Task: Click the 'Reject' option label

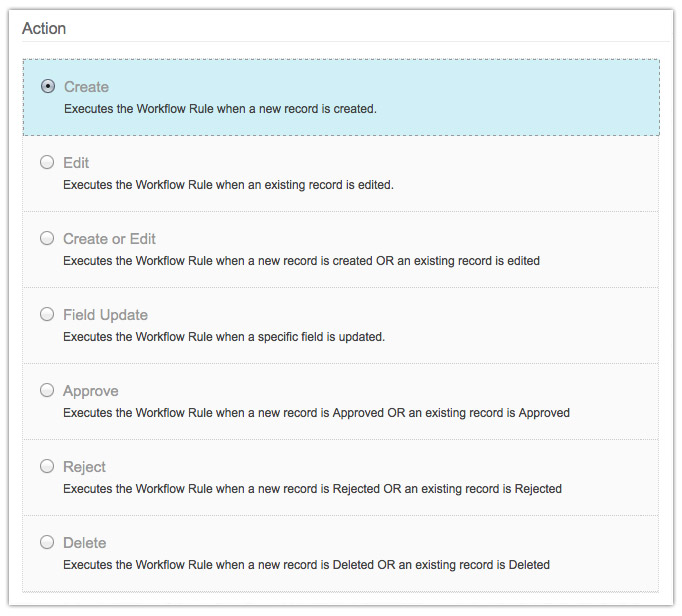Action: click(x=84, y=467)
